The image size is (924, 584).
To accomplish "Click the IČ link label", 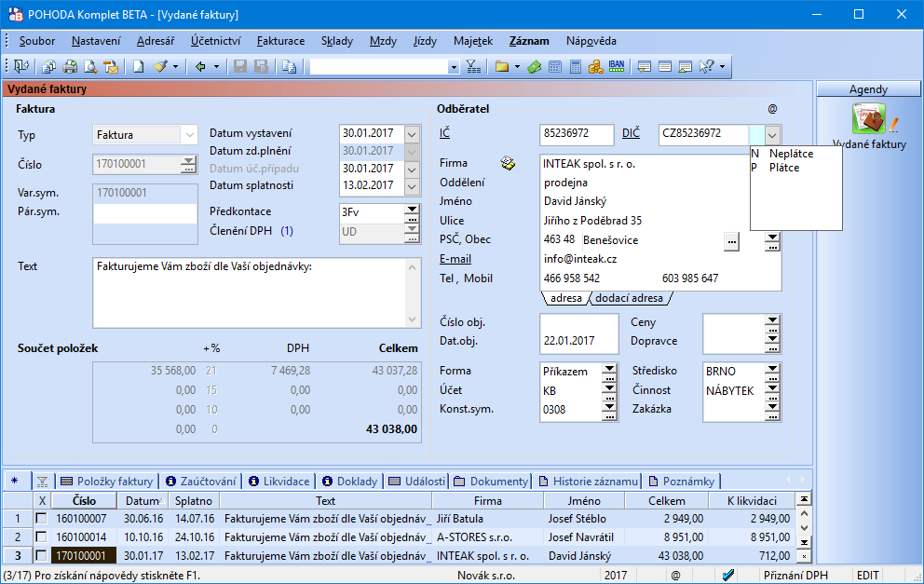I will coord(444,133).
